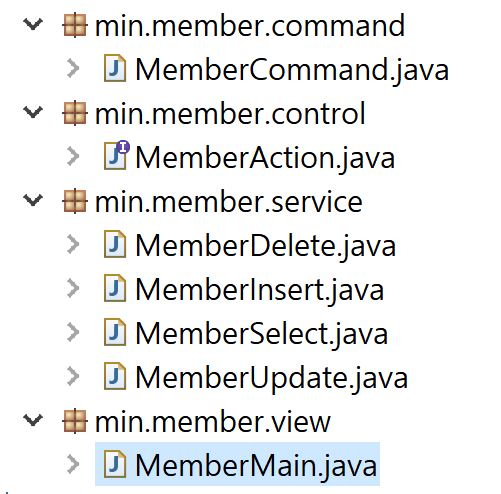This screenshot has width=501, height=494.
Task: Select the MemberInsert.java file label
Action: pos(260,290)
